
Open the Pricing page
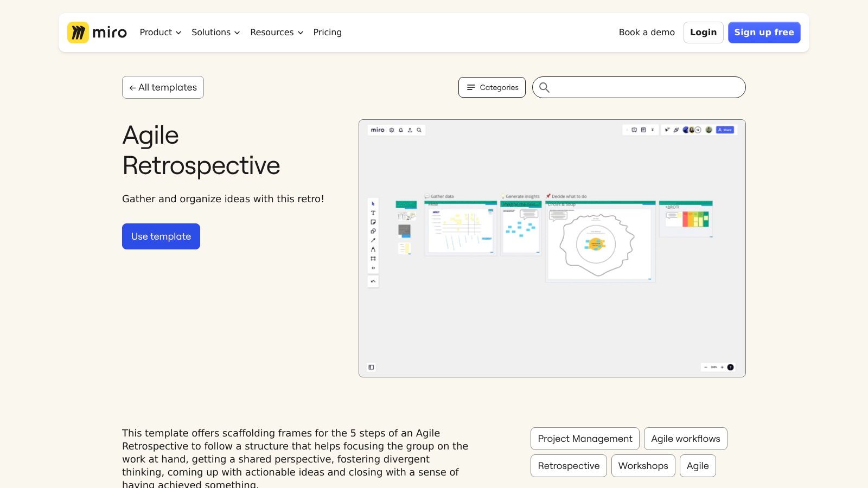click(x=328, y=33)
